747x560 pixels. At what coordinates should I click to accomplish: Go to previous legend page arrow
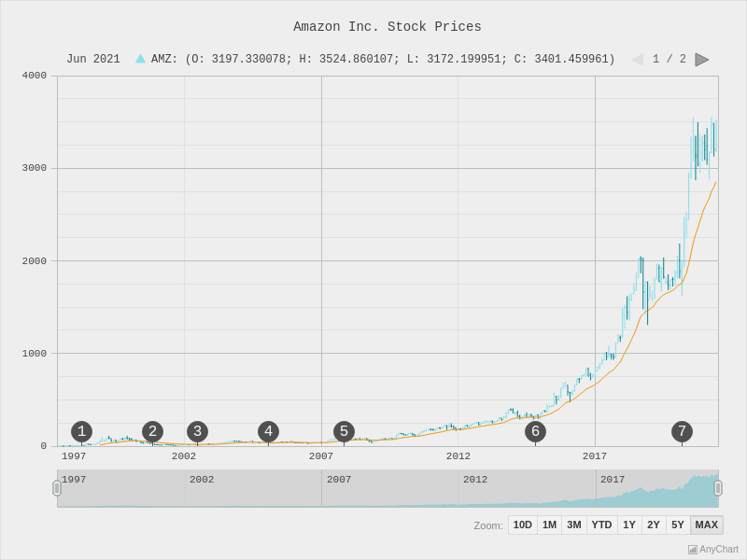(x=637, y=60)
